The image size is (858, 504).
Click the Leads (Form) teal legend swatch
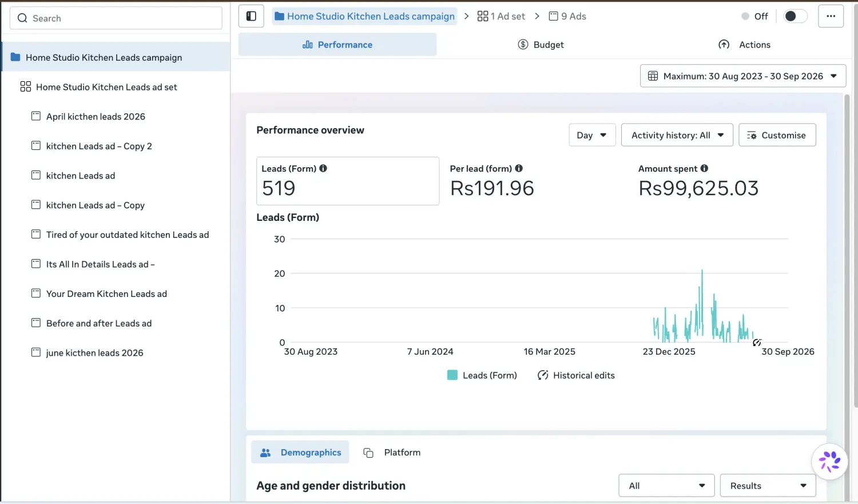tap(452, 375)
